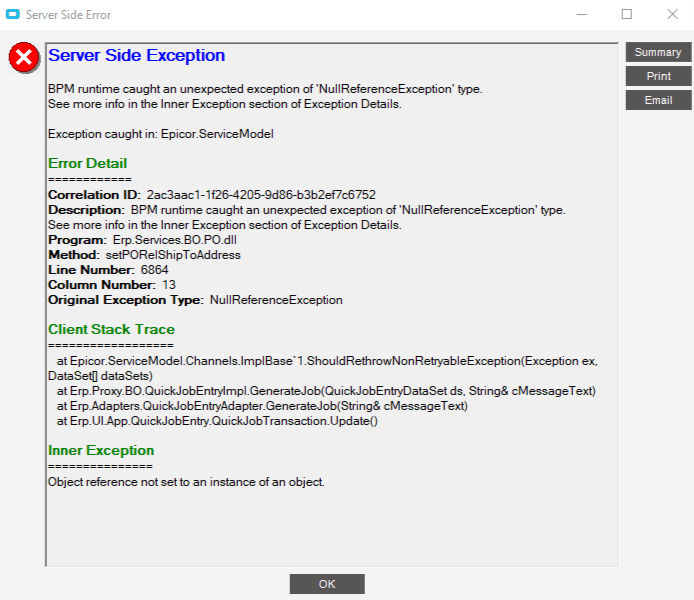Click the Inner Exception heading
Image resolution: width=694 pixels, height=600 pixels.
(101, 450)
